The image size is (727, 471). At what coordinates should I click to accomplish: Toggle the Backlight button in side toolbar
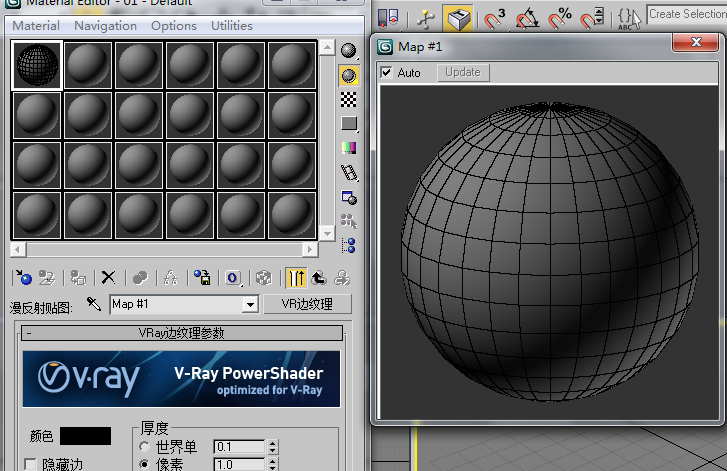pos(349,75)
